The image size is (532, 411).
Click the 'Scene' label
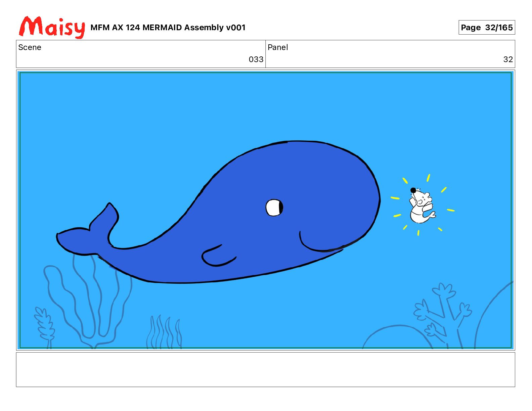point(30,47)
